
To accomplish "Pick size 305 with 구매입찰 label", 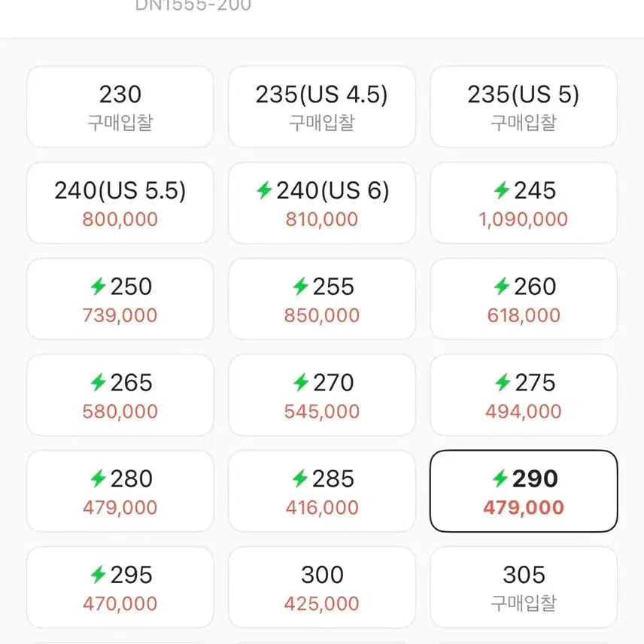I will [x=523, y=588].
